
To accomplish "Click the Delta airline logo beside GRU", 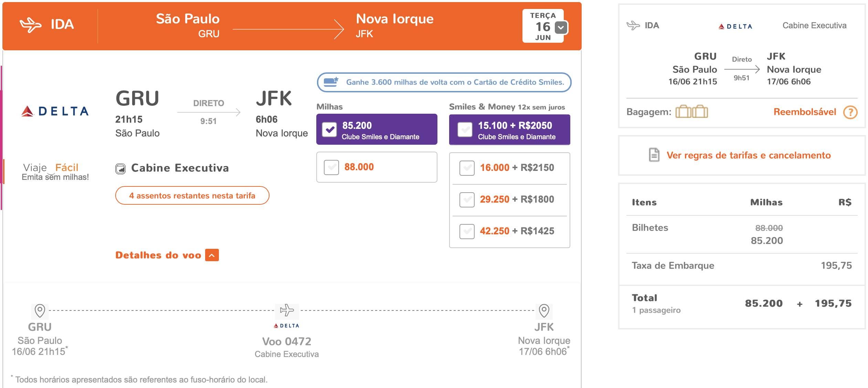I will tap(55, 111).
